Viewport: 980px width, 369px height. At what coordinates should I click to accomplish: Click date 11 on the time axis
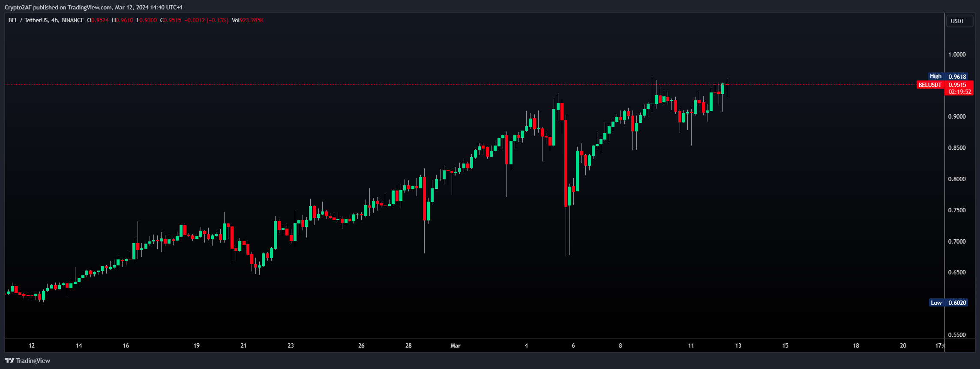[x=691, y=345]
